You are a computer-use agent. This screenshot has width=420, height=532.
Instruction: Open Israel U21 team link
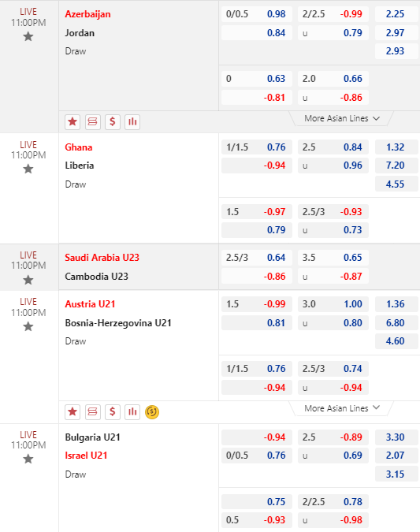tap(86, 456)
